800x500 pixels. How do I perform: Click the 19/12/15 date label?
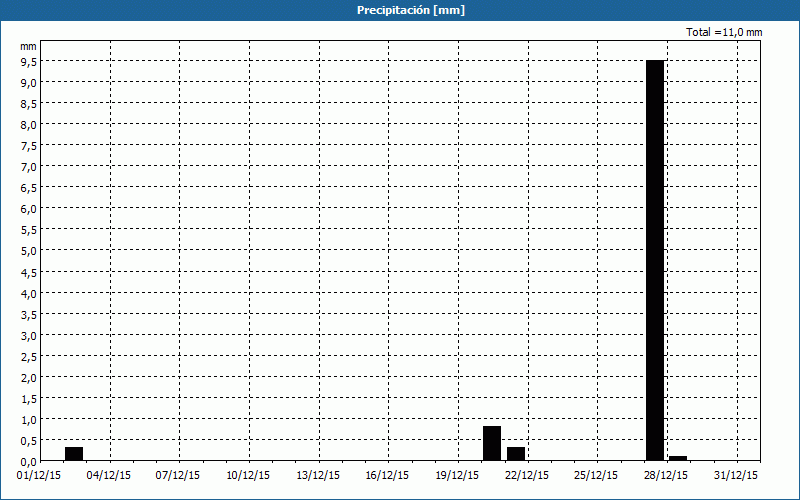pyautogui.click(x=457, y=475)
